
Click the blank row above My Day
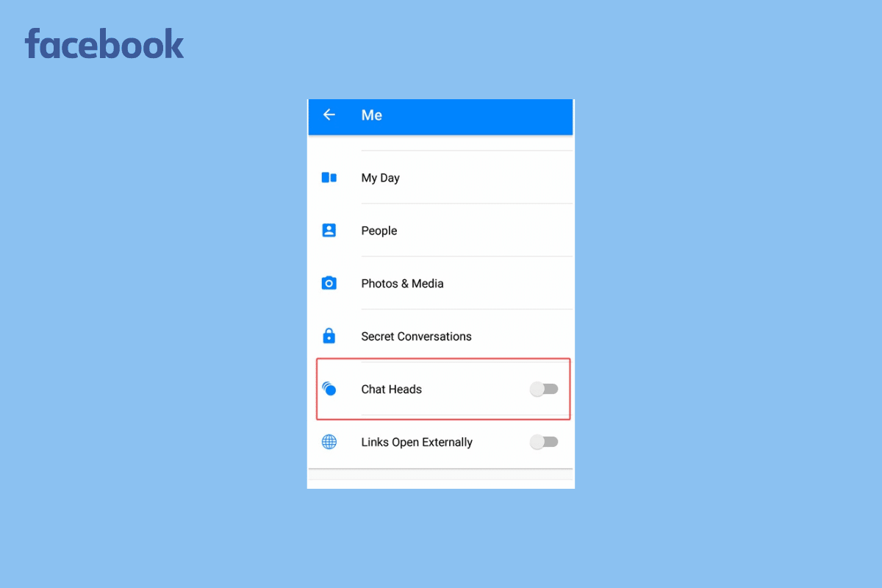pos(440,143)
